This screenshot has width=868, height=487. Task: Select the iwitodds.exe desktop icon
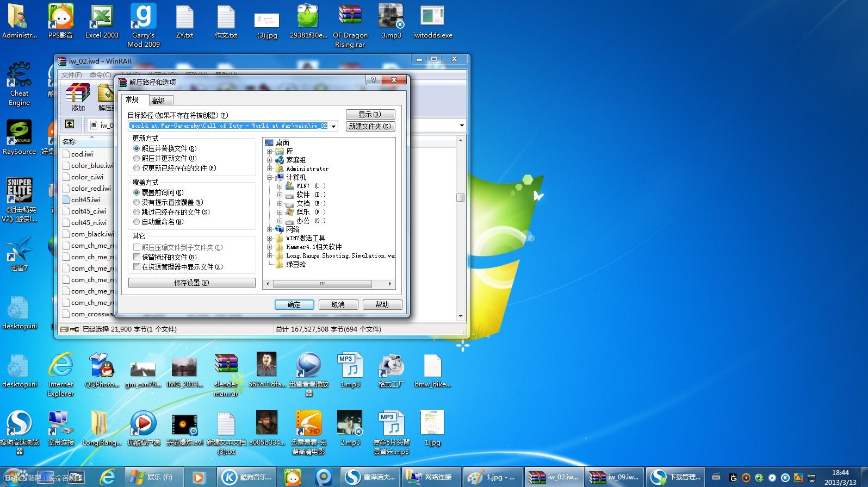tap(432, 22)
